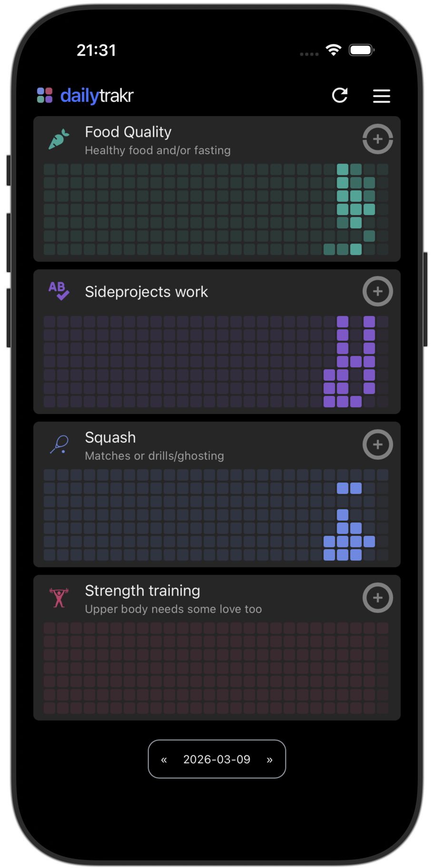
Task: Add entry to Squash tracker
Action: 377,444
